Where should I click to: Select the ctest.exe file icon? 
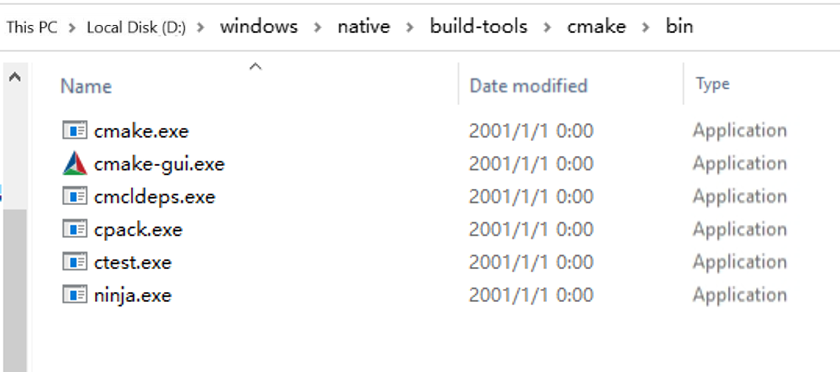[74, 262]
